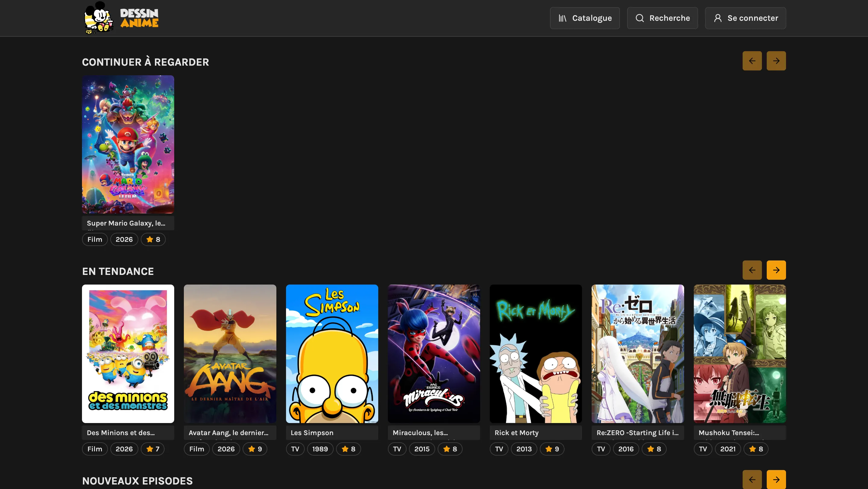This screenshot has height=489, width=868.
Task: Open the Des Minions et des Monstres poster
Action: pos(128,354)
